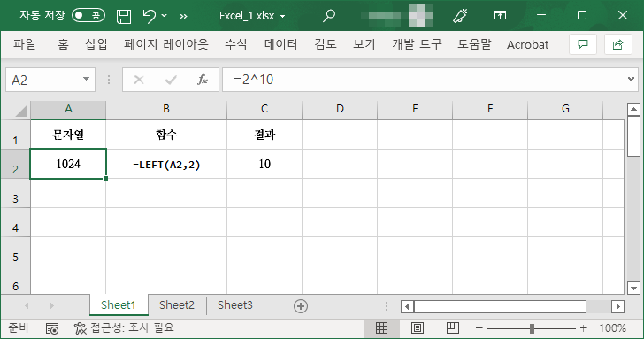The image size is (644, 339).
Task: Click the pen 'coming soon' icon in title bar
Action: pos(460,16)
